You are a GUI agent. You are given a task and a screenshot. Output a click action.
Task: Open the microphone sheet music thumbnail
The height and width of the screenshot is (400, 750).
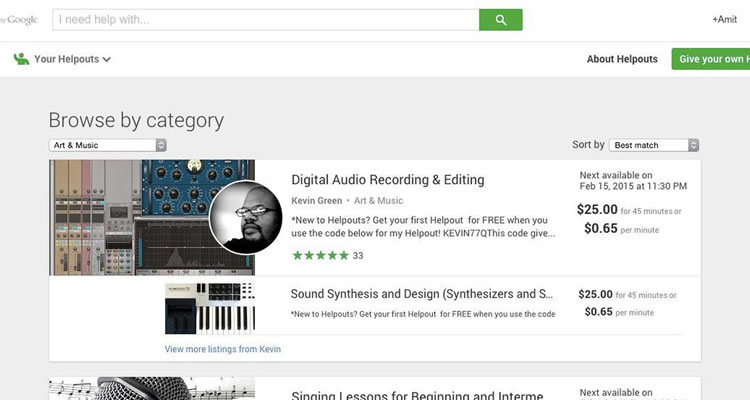(152, 388)
